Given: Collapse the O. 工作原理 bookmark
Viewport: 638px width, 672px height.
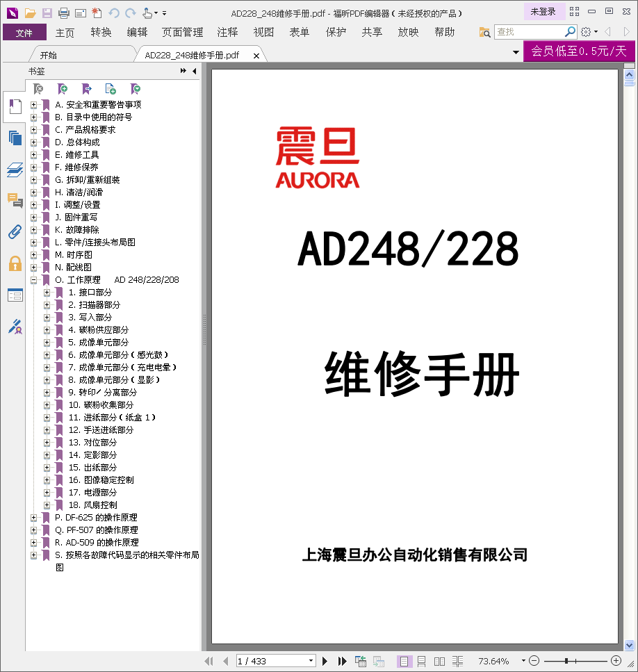Looking at the screenshot, I should coord(33,280).
